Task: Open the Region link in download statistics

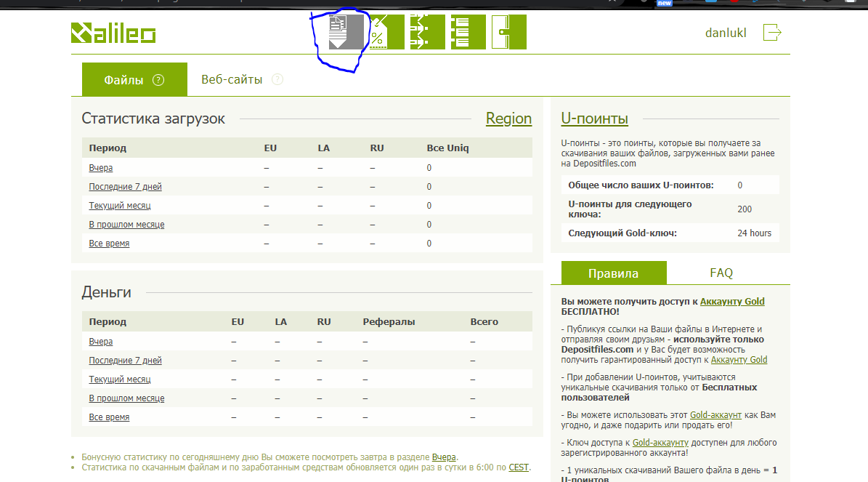Action: (x=508, y=119)
